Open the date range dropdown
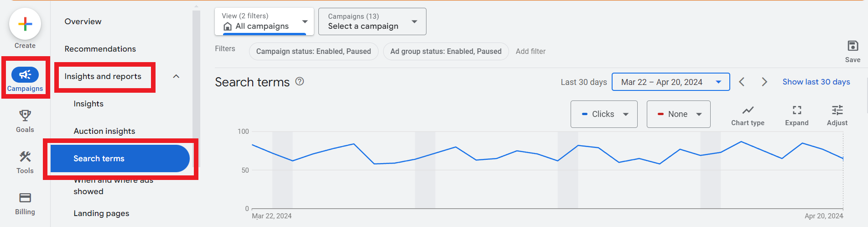Viewport: 868px width, 227px height. click(670, 82)
